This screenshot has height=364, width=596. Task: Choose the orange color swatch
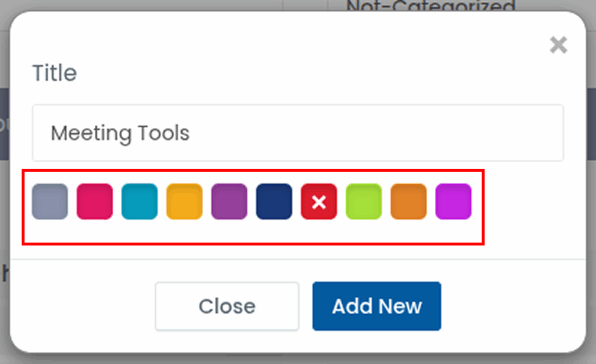pos(409,202)
